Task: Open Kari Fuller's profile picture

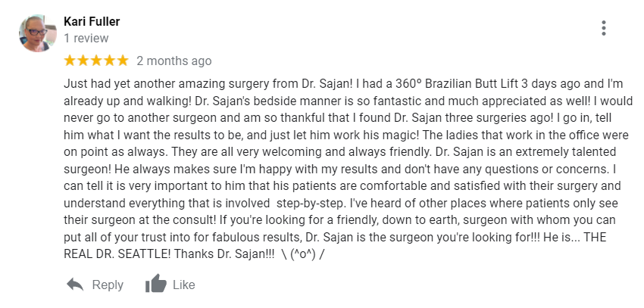Action: [x=38, y=33]
